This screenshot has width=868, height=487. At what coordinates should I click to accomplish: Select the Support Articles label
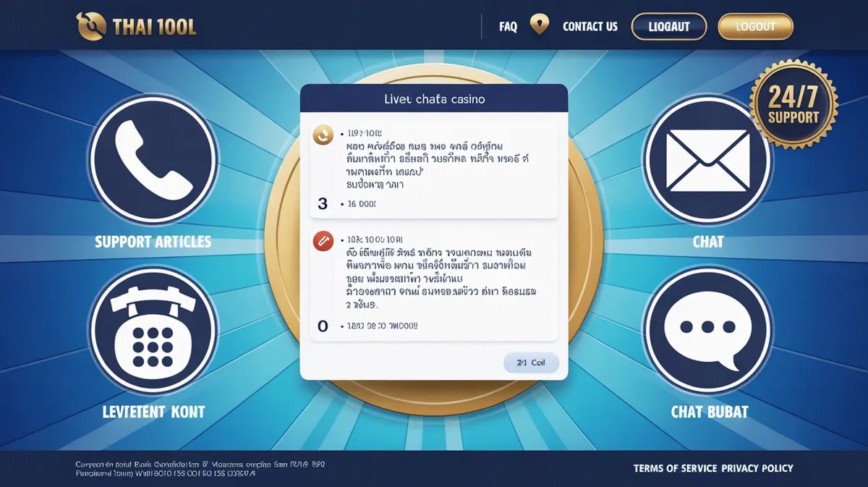(153, 242)
